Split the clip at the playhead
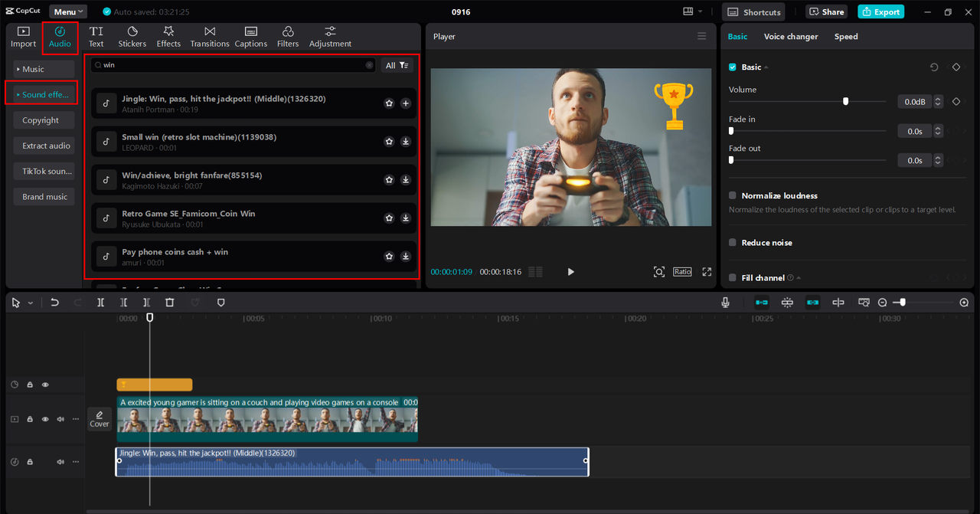The width and height of the screenshot is (980, 514). click(x=100, y=303)
